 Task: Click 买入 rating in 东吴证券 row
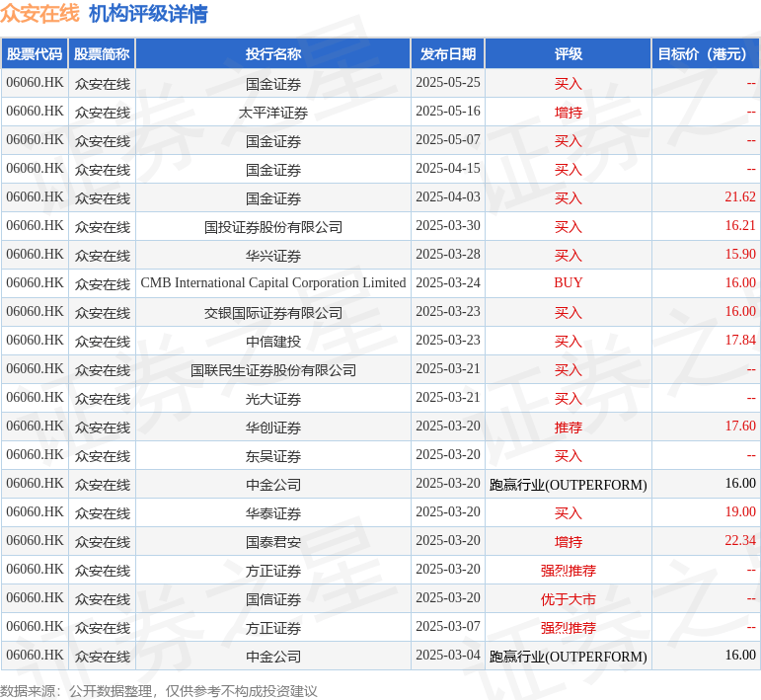pos(569,456)
